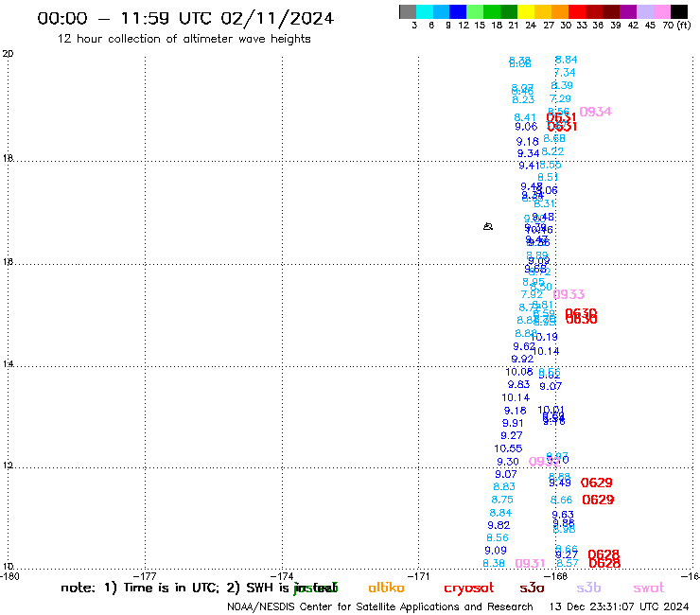
Task: Click the purple swatch above the 42 ft label
Action: (x=628, y=11)
